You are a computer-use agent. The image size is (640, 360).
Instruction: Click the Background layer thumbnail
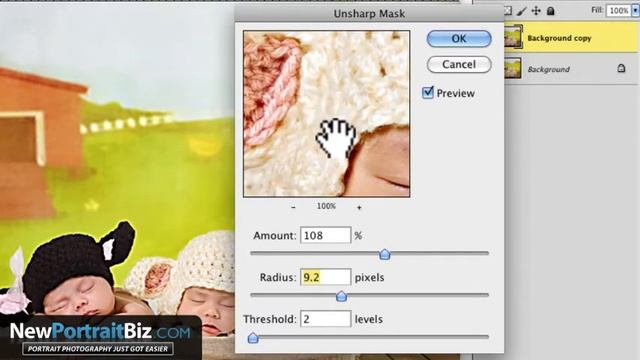click(x=513, y=68)
